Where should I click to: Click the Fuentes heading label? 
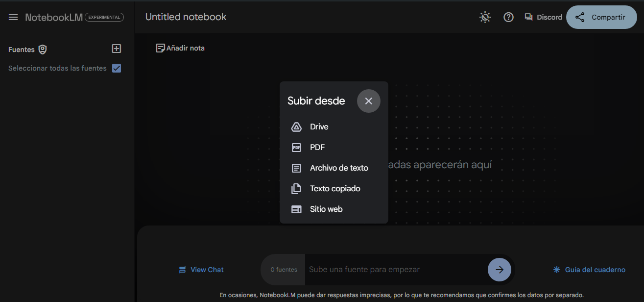click(22, 50)
